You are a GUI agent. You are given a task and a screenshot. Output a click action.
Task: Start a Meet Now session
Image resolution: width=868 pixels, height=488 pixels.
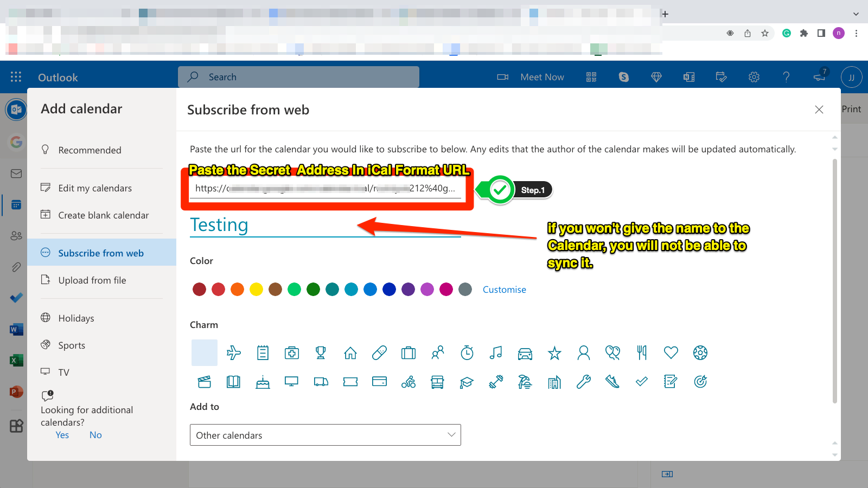pos(542,77)
